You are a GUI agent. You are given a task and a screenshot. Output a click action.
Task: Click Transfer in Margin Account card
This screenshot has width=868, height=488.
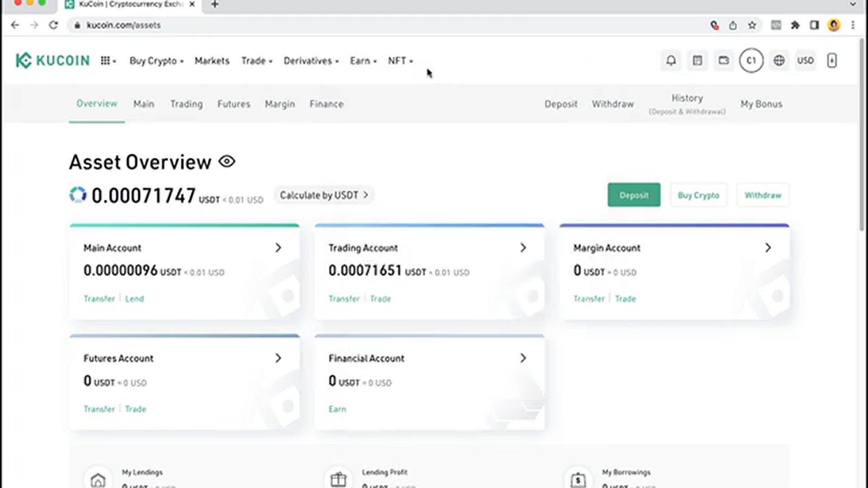pos(589,299)
